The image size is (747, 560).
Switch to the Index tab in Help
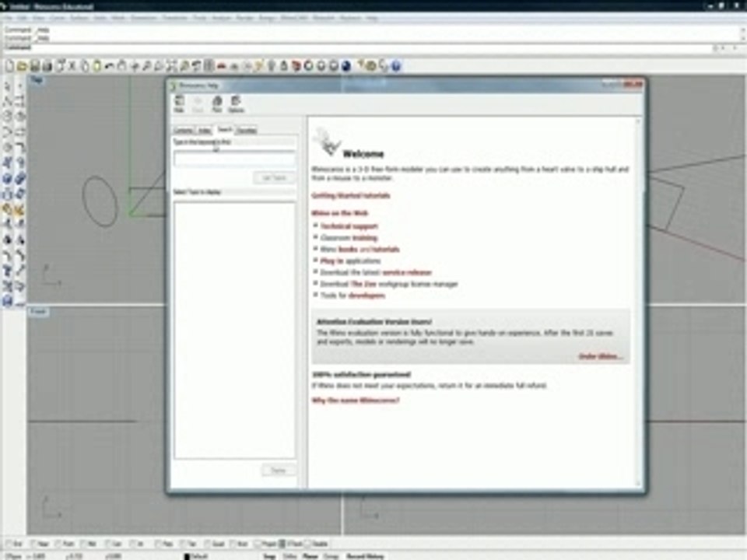point(205,130)
